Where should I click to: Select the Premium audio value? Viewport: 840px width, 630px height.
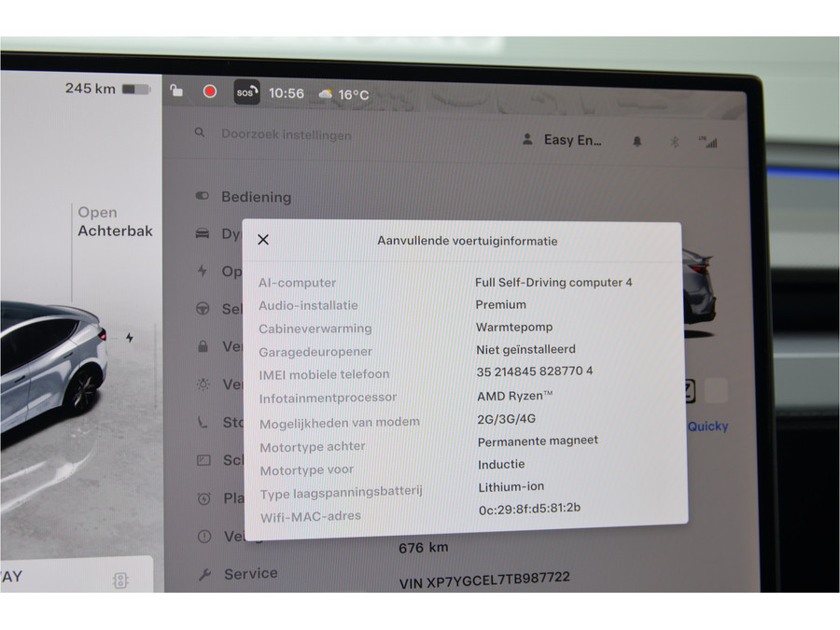click(x=500, y=304)
